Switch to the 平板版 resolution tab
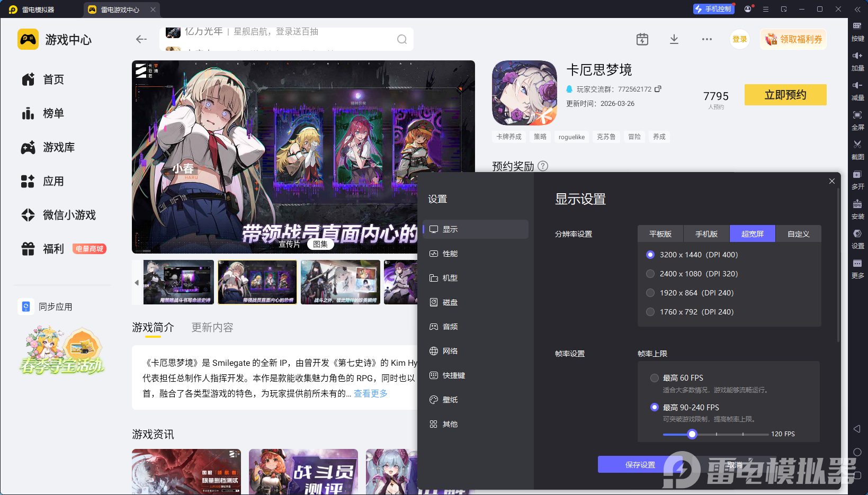The height and width of the screenshot is (495, 868). pyautogui.click(x=660, y=233)
